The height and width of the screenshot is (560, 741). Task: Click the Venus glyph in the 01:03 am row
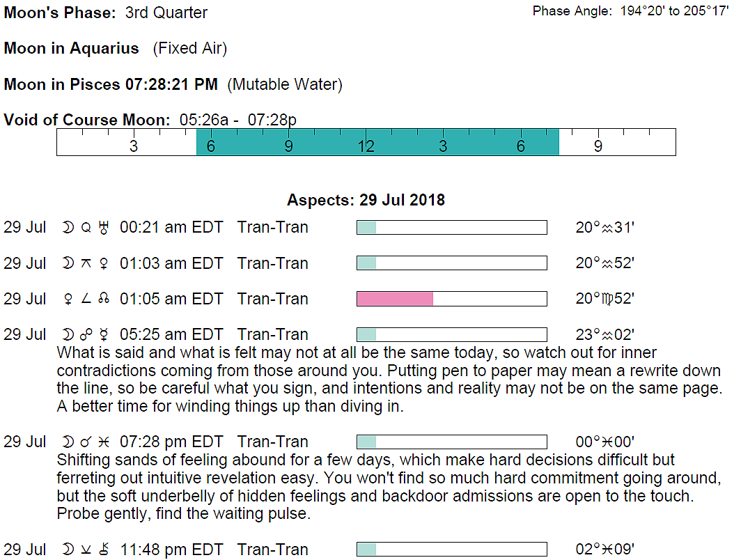105,264
